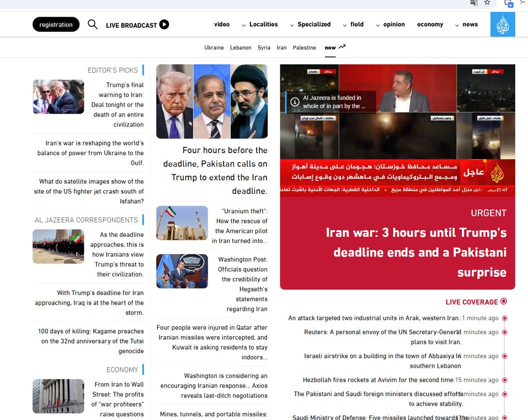
Task: Select the Arak attack timeline marker
Action: [x=505, y=318]
